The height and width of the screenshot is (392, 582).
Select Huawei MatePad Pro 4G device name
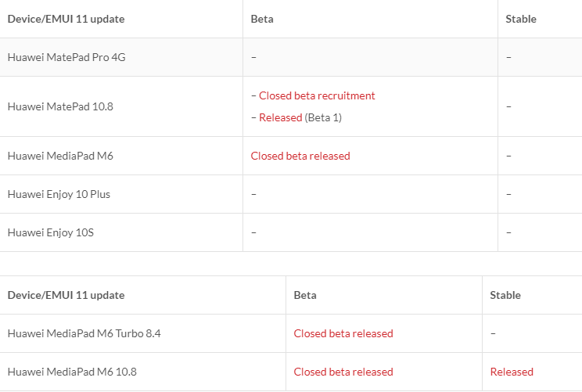(59, 57)
